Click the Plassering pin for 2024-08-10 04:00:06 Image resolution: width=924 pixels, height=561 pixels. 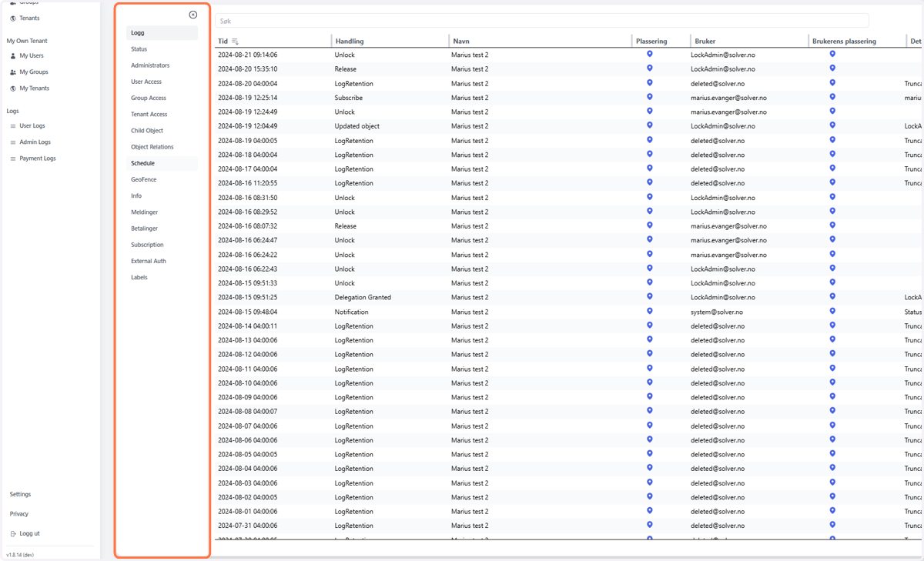[650, 382]
